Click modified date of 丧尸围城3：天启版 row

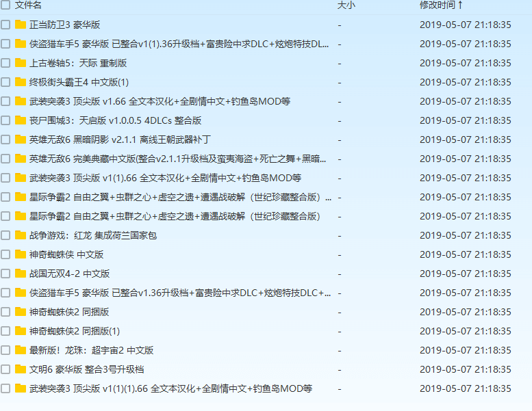coord(465,120)
